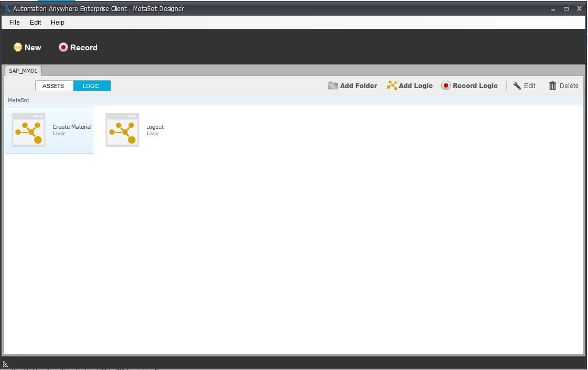This screenshot has width=588, height=370.
Task: Switch to the ASSETS view
Action: 55,86
